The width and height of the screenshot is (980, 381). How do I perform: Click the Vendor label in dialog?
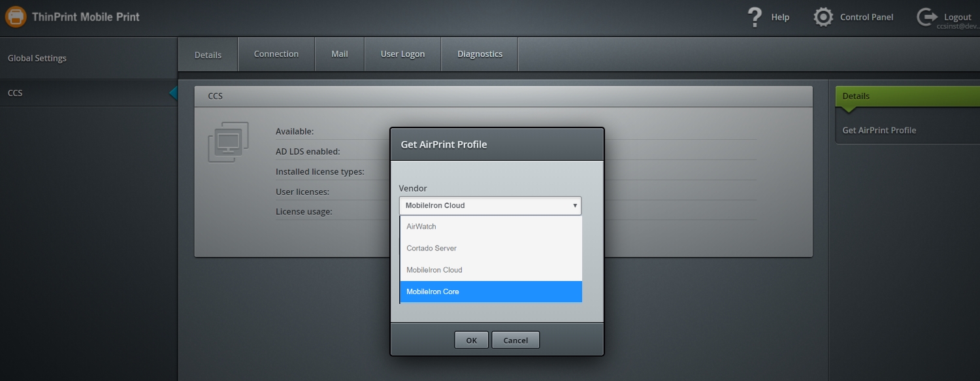click(413, 188)
